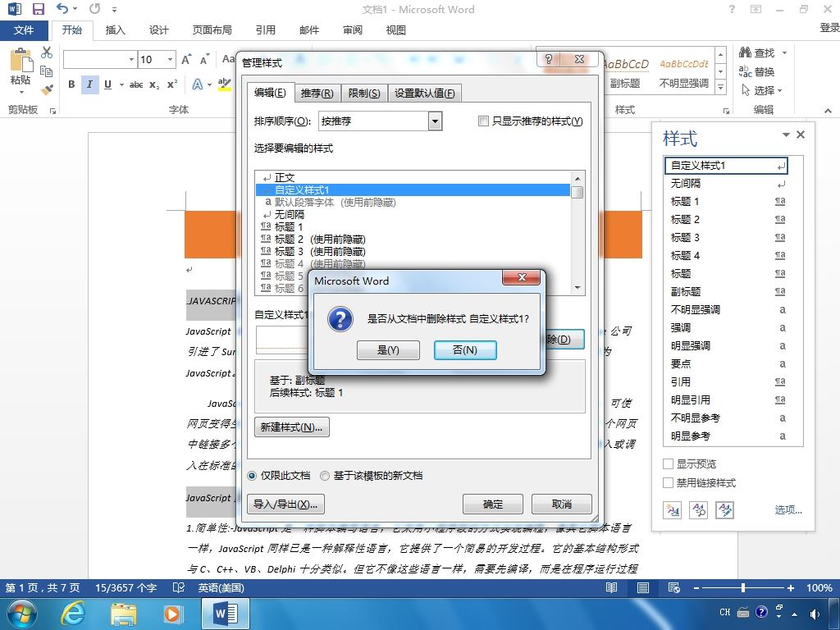Open the Style Inspector icon in Styles pane
The width and height of the screenshot is (840, 630).
[699, 510]
